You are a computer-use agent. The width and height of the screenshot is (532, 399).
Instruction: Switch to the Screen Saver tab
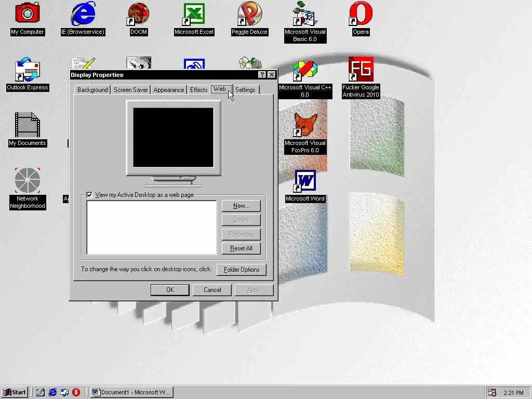[130, 90]
